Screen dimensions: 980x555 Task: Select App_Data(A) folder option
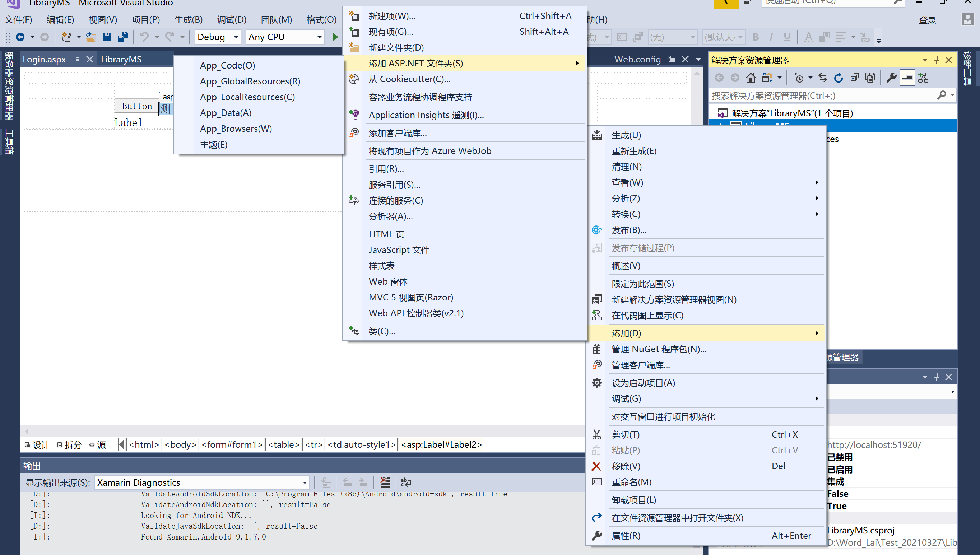click(259, 113)
